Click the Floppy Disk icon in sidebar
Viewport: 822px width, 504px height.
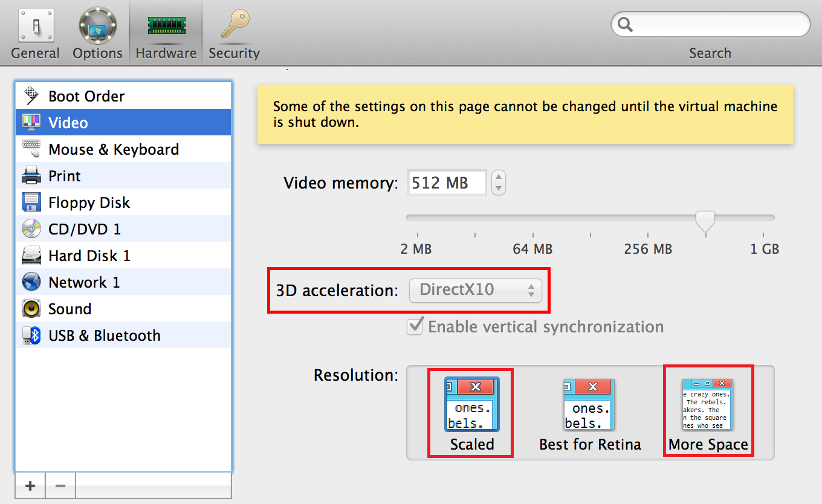pos(31,202)
